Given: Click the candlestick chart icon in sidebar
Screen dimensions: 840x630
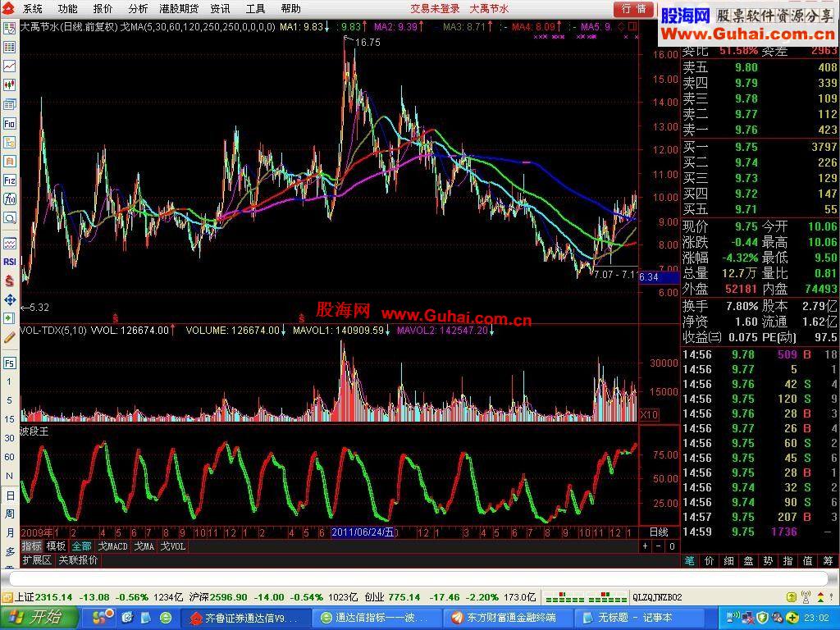Looking at the screenshot, I should click(x=9, y=84).
